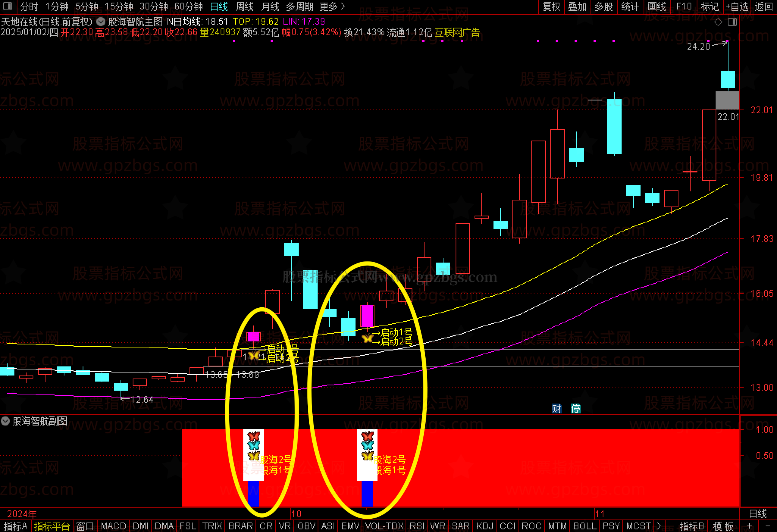Click the 返回 back button

coord(763,6)
